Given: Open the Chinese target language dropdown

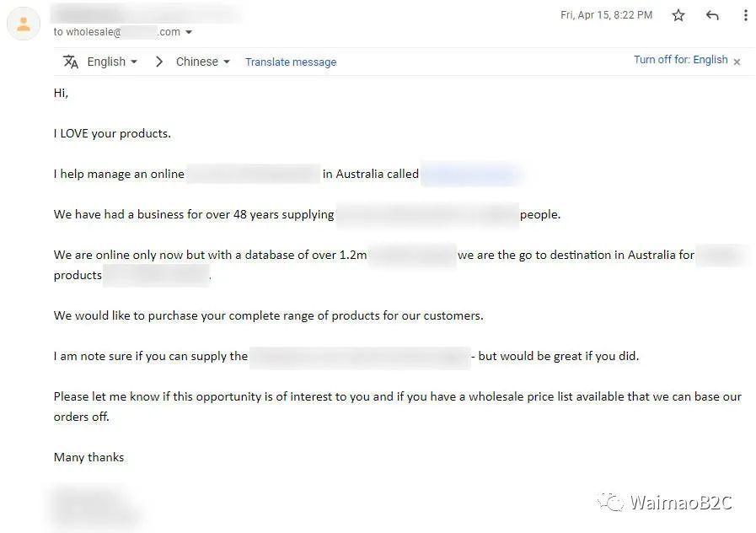Looking at the screenshot, I should [x=202, y=62].
